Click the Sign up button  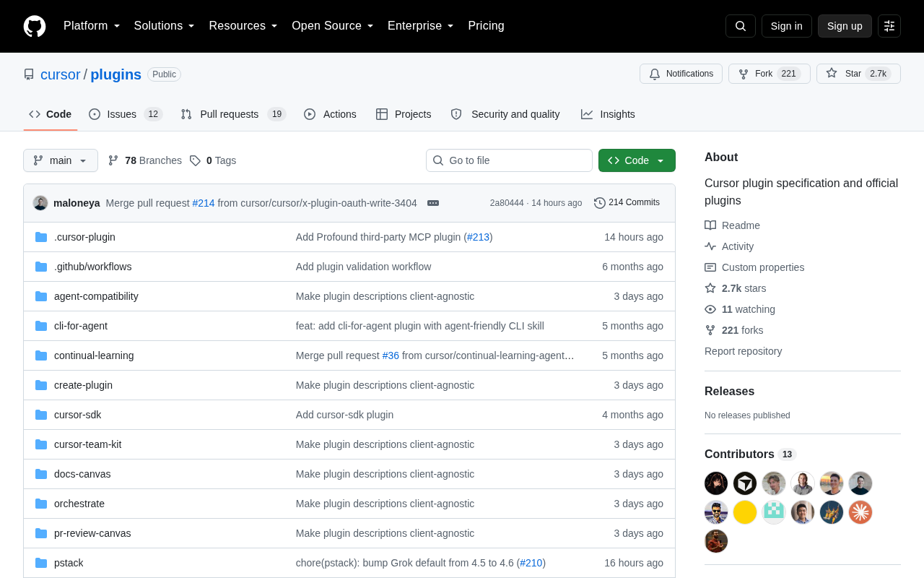(x=845, y=26)
